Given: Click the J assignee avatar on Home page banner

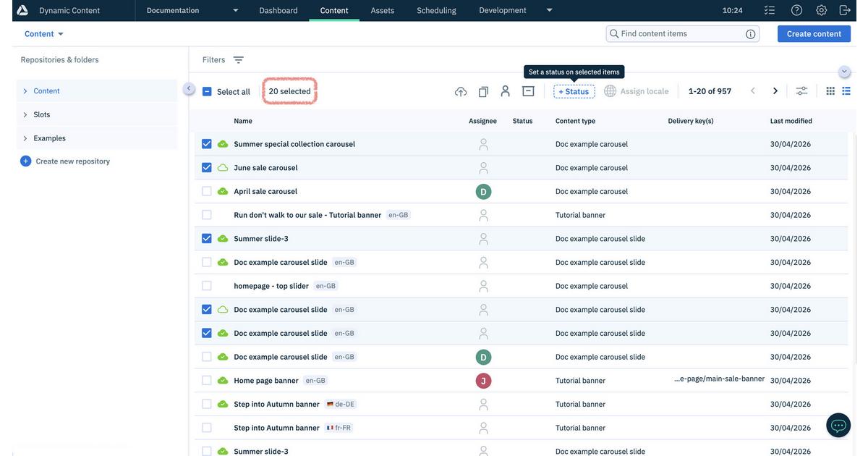Looking at the screenshot, I should pos(483,381).
